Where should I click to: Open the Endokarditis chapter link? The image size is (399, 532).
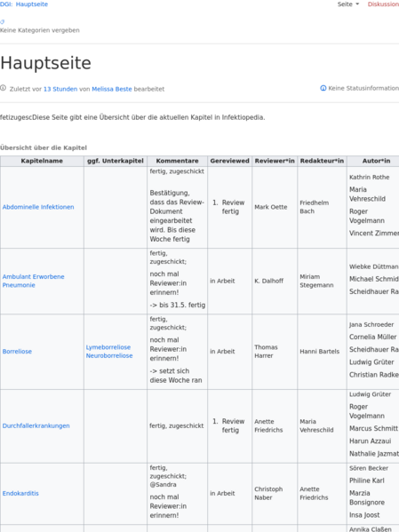20,493
